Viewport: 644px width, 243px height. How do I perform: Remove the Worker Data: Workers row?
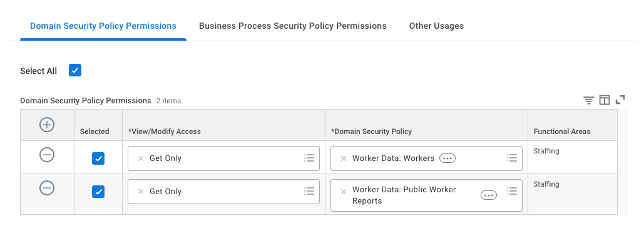point(47,155)
